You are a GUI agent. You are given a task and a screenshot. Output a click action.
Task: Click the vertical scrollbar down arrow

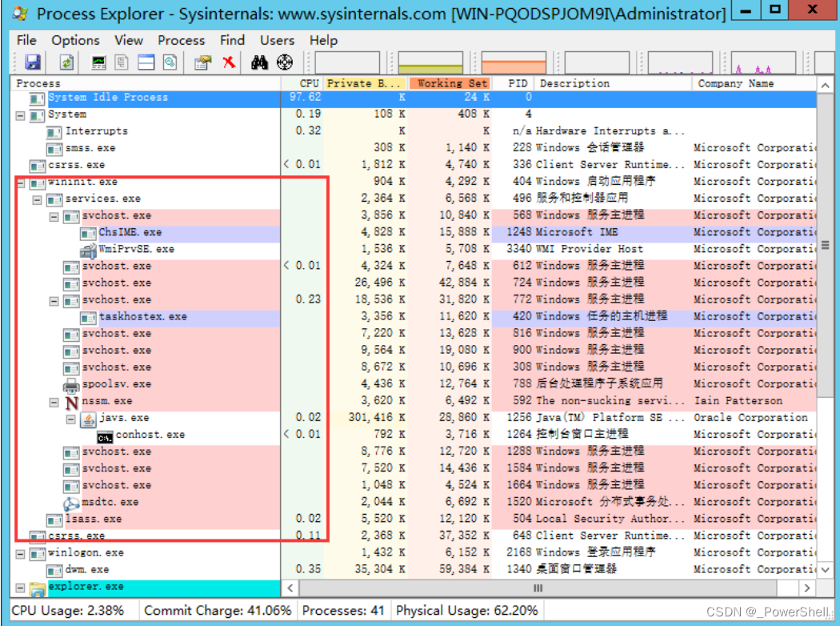(825, 570)
